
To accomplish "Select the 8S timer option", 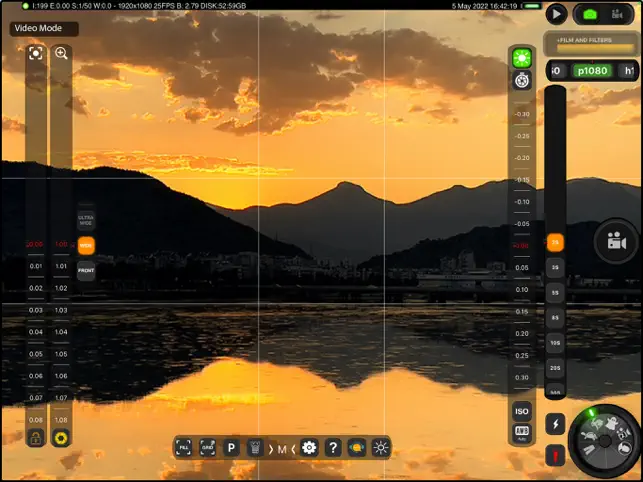I will tap(555, 318).
